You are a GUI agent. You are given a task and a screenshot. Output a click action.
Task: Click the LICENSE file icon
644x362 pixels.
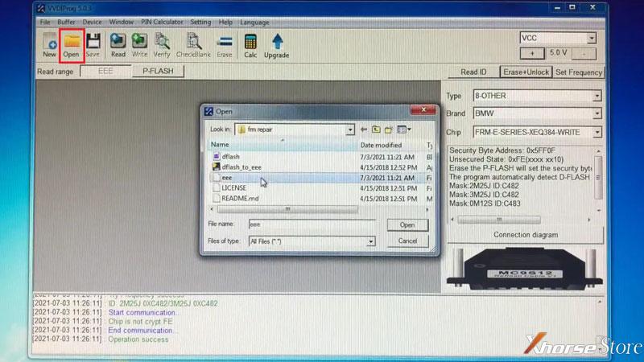(x=217, y=187)
